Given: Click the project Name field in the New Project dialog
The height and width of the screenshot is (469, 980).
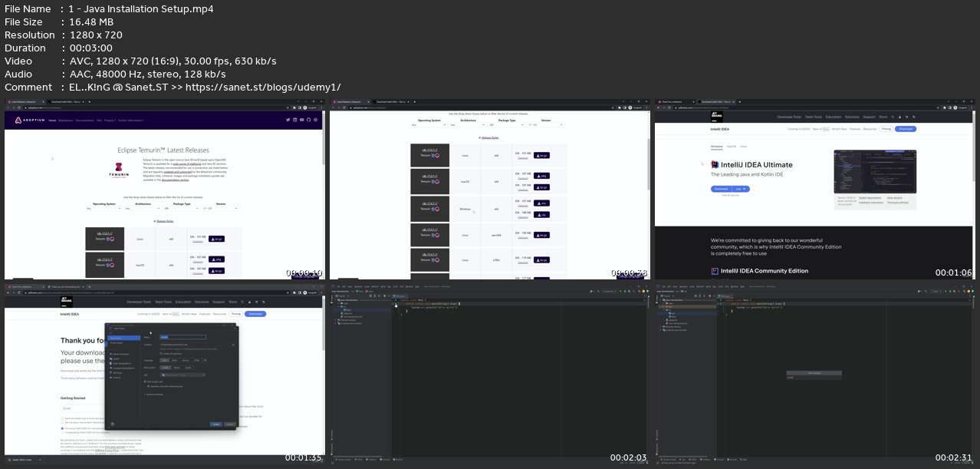Looking at the screenshot, I should (183, 337).
